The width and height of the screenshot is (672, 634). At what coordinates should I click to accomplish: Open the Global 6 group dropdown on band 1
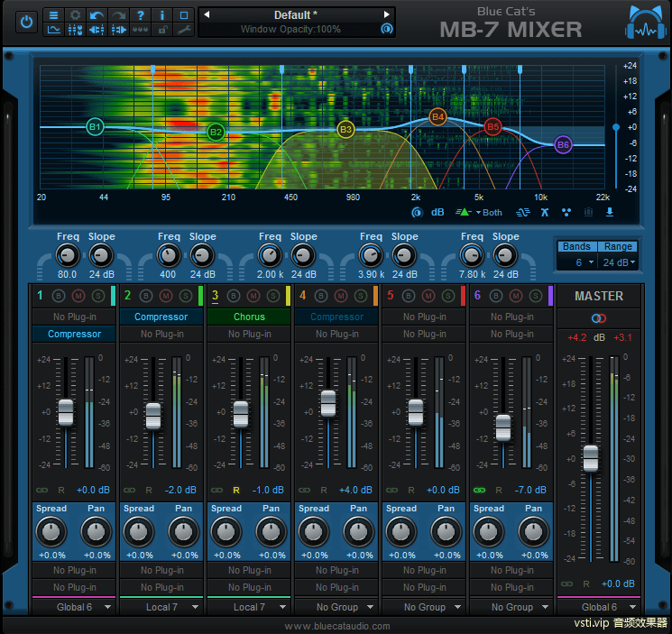tap(75, 607)
